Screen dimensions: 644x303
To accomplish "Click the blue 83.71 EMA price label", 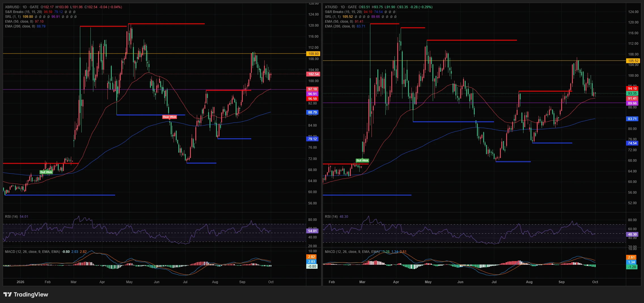I will (632, 119).
